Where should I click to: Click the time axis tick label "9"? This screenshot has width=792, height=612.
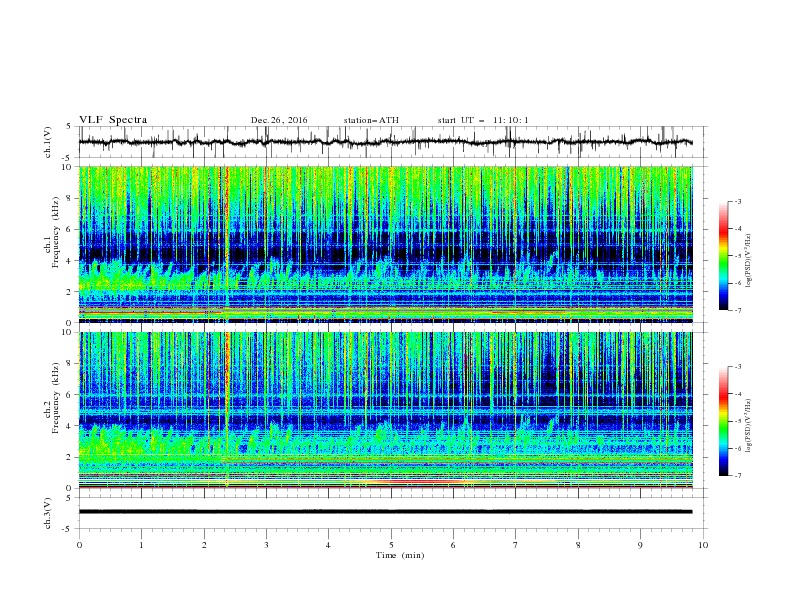pyautogui.click(x=640, y=545)
